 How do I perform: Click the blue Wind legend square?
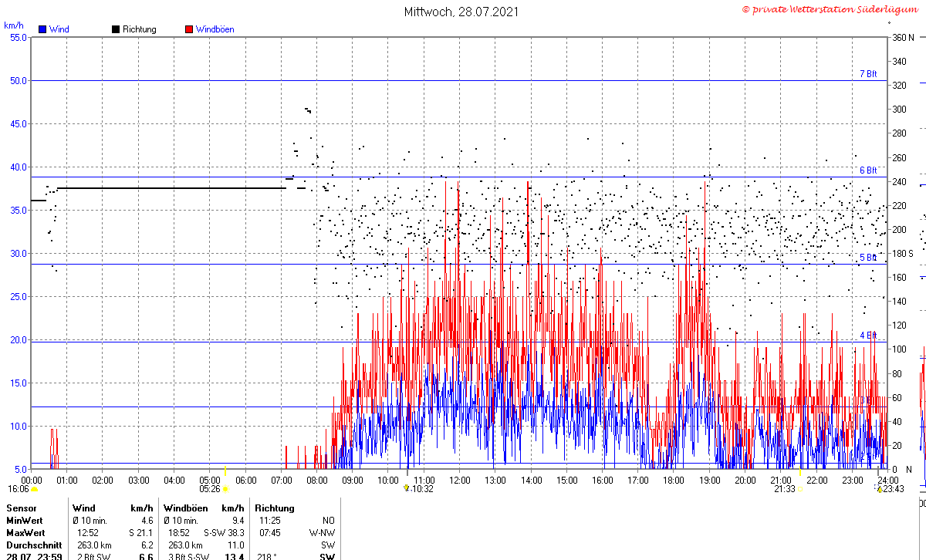[x=42, y=29]
